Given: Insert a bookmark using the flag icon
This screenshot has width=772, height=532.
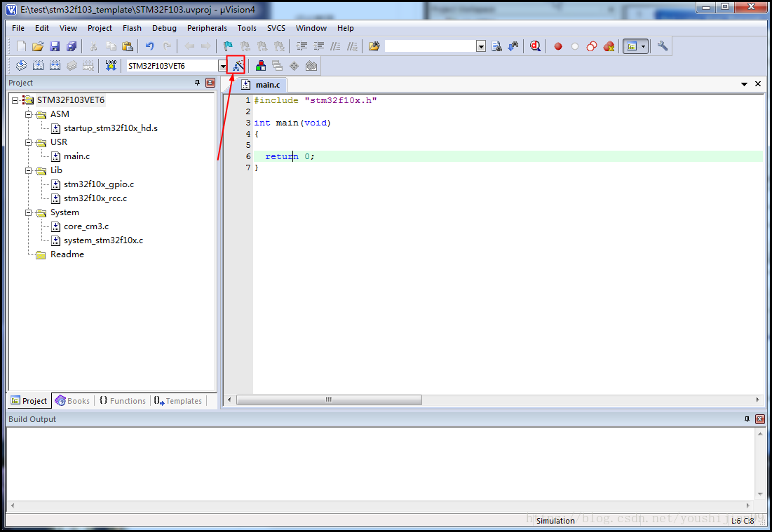Looking at the screenshot, I should pos(228,46).
